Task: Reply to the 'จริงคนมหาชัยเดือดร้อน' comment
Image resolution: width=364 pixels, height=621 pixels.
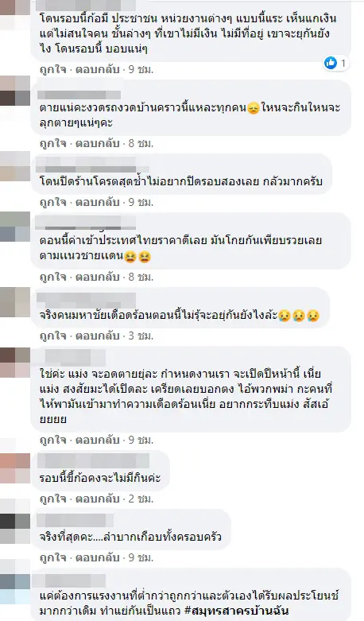Action: click(x=97, y=336)
